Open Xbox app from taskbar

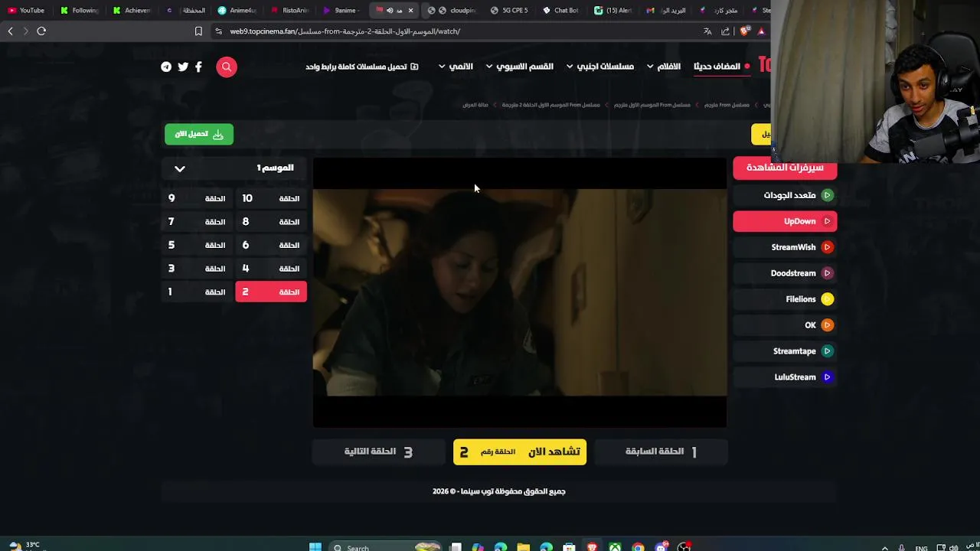click(x=615, y=547)
